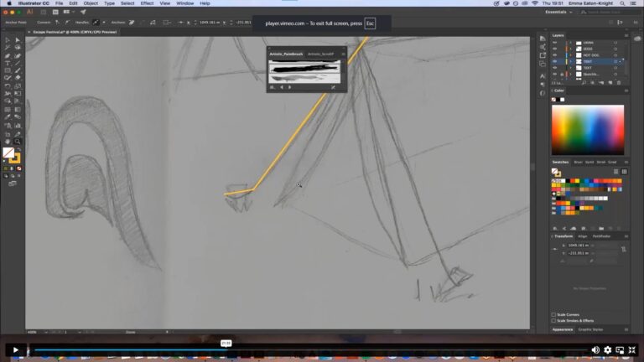Swap fill and stroke arrows
The width and height of the screenshot is (644, 362).
[x=18, y=149]
